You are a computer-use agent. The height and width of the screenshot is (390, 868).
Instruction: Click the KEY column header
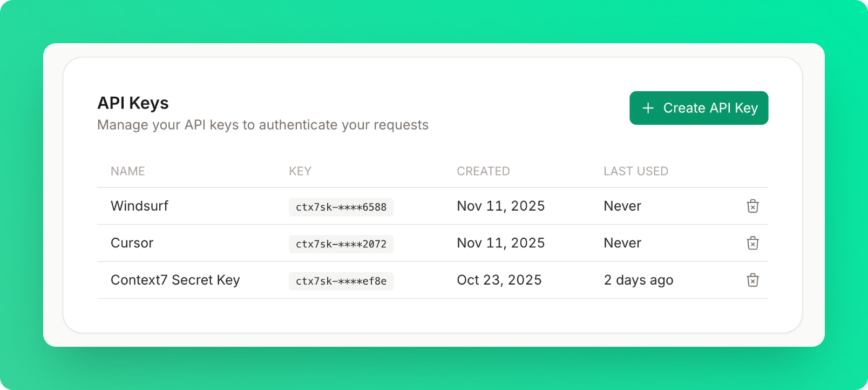(x=300, y=171)
